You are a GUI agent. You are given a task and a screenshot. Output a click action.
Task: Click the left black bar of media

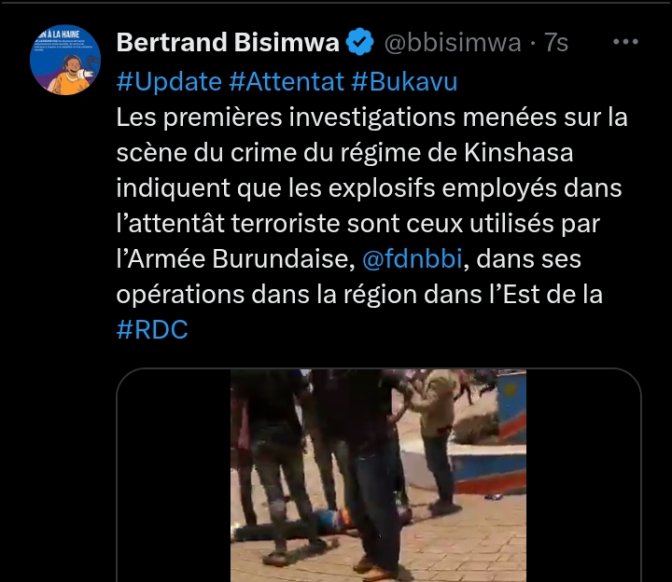(174, 476)
